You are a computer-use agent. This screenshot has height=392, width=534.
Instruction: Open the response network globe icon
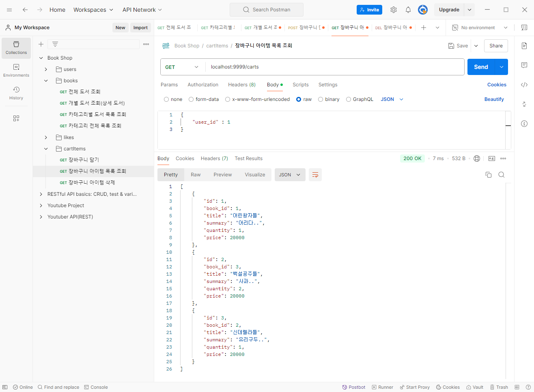(477, 159)
